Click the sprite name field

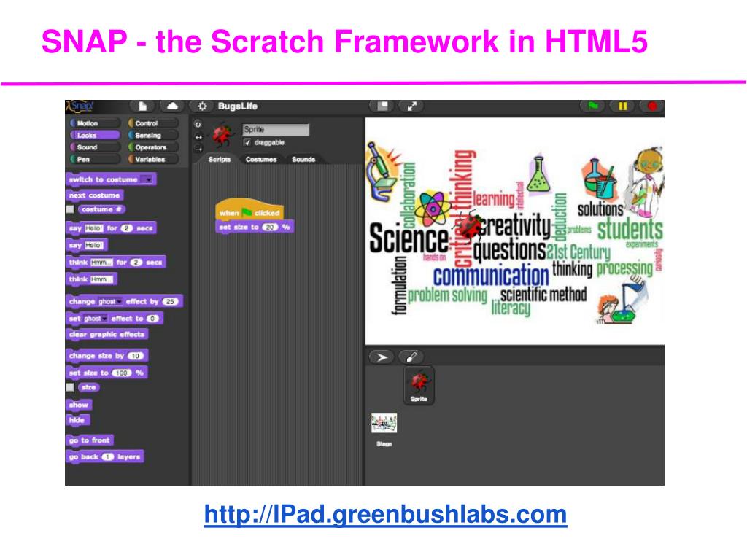pos(276,129)
